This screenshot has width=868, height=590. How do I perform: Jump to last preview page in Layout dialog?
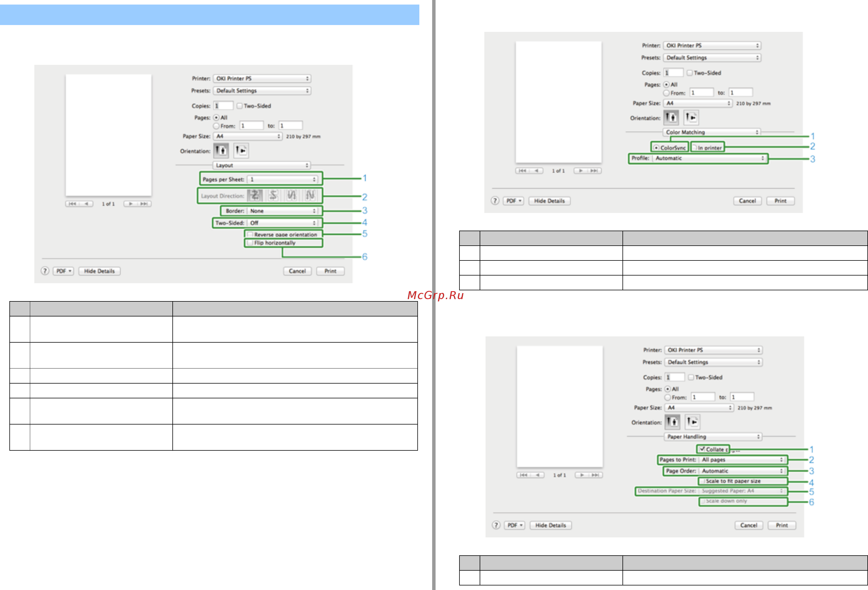pos(144,204)
